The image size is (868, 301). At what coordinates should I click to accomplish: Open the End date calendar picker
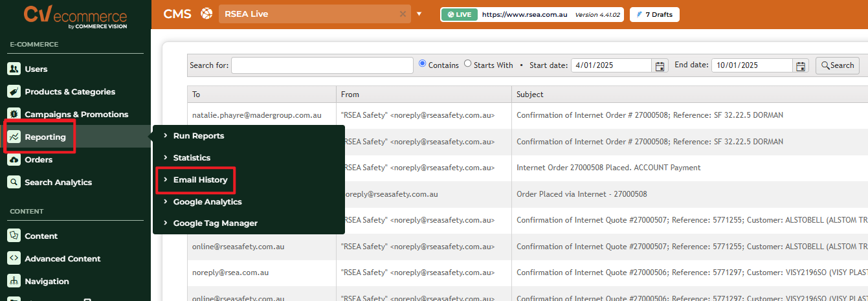tap(801, 65)
